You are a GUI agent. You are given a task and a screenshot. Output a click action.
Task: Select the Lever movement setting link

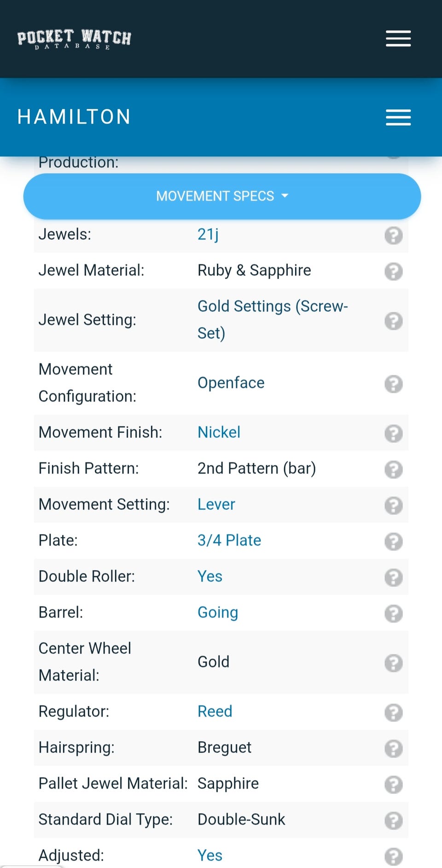pyautogui.click(x=216, y=504)
